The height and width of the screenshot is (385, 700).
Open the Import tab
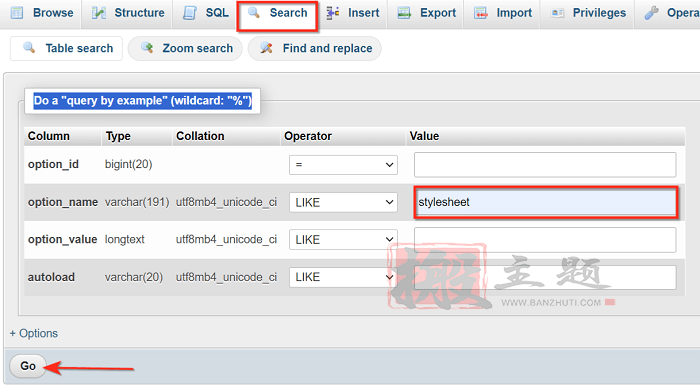[503, 13]
